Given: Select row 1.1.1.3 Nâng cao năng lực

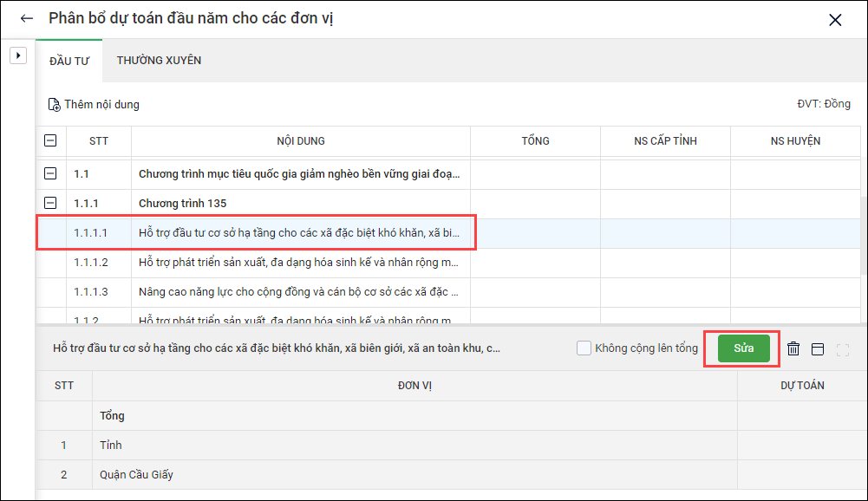Looking at the screenshot, I should (x=298, y=292).
